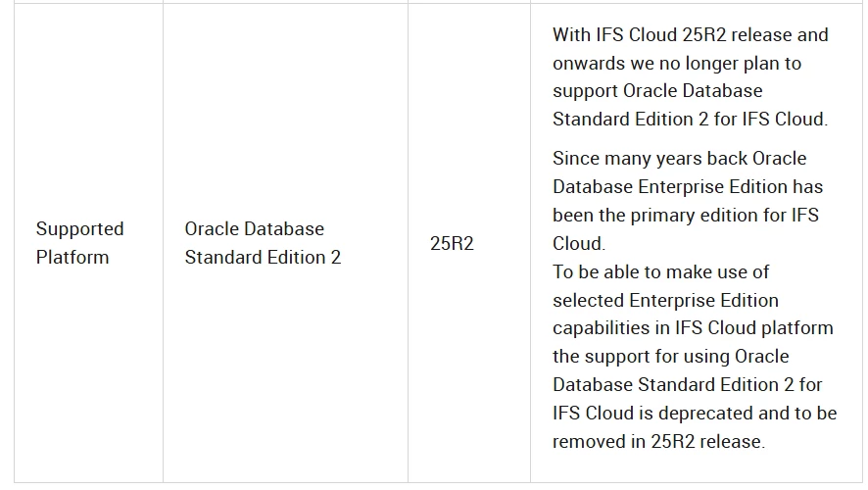Click the line "selected Enterprise Edition"
The width and height of the screenshot is (868, 490).
click(x=665, y=300)
